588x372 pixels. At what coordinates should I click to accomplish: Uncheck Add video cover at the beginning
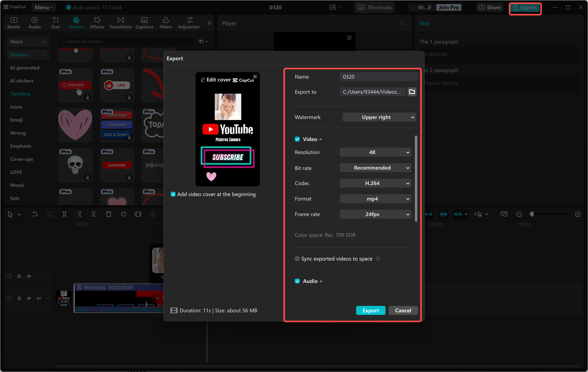coord(173,194)
